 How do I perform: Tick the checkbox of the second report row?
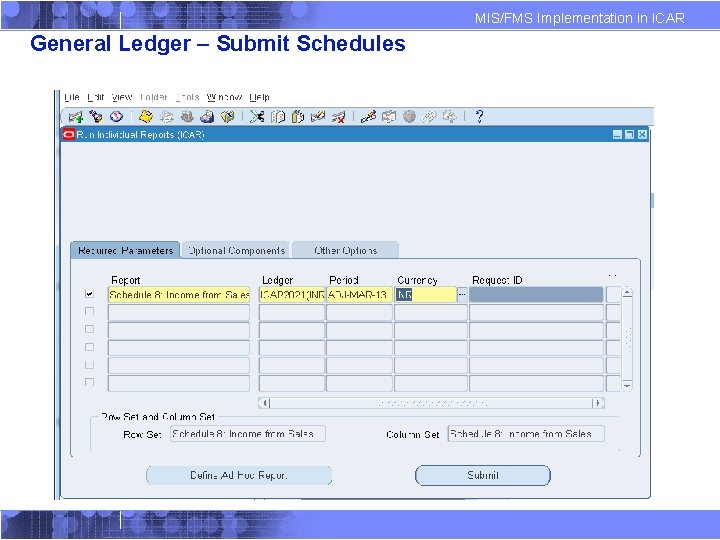(x=90, y=311)
